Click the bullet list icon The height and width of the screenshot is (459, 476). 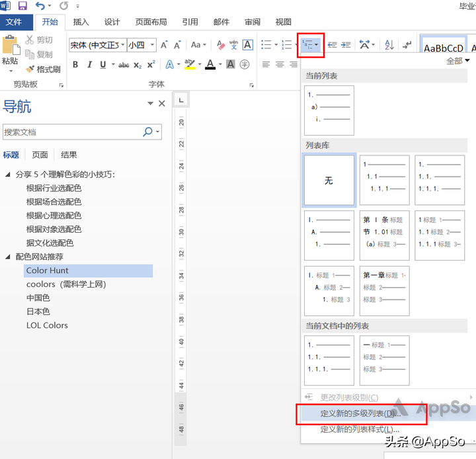[266, 45]
